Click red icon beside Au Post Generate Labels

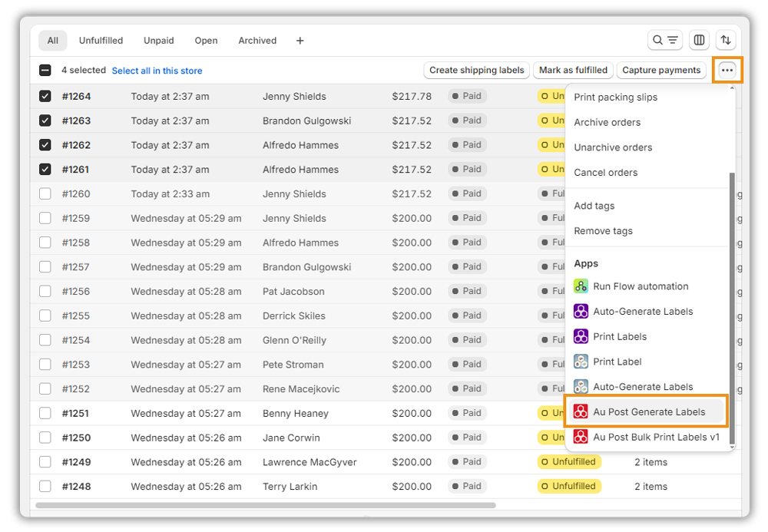pyautogui.click(x=581, y=411)
